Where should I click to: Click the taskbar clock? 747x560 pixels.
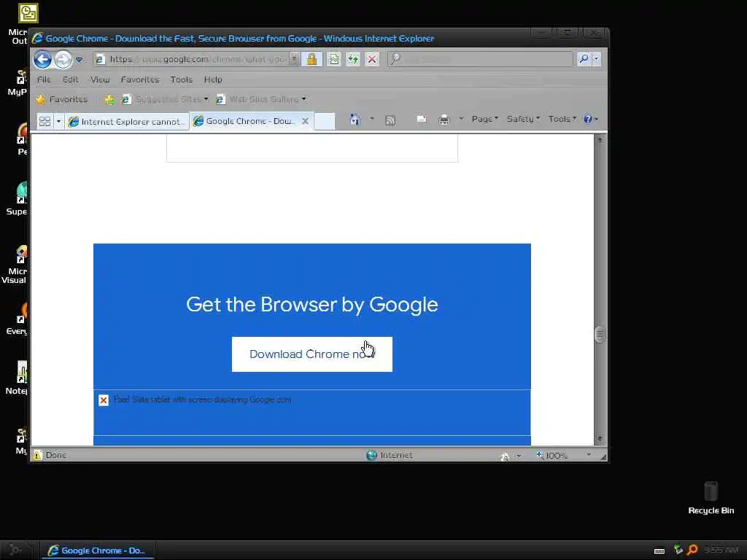click(721, 551)
